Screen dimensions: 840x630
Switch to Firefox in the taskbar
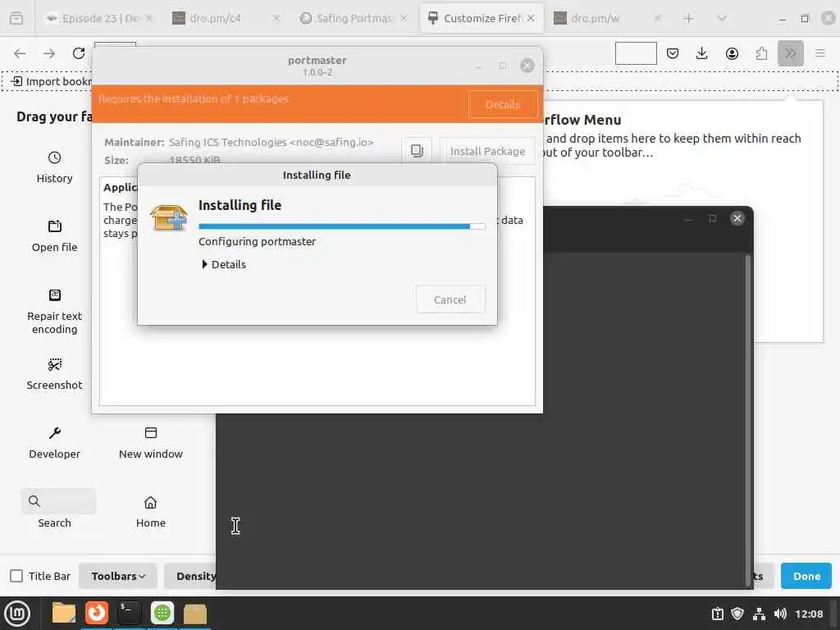tap(97, 614)
